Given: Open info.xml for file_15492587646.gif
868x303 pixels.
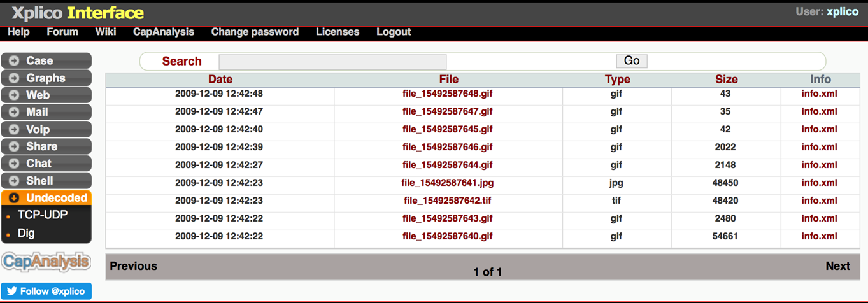Looking at the screenshot, I should [820, 147].
